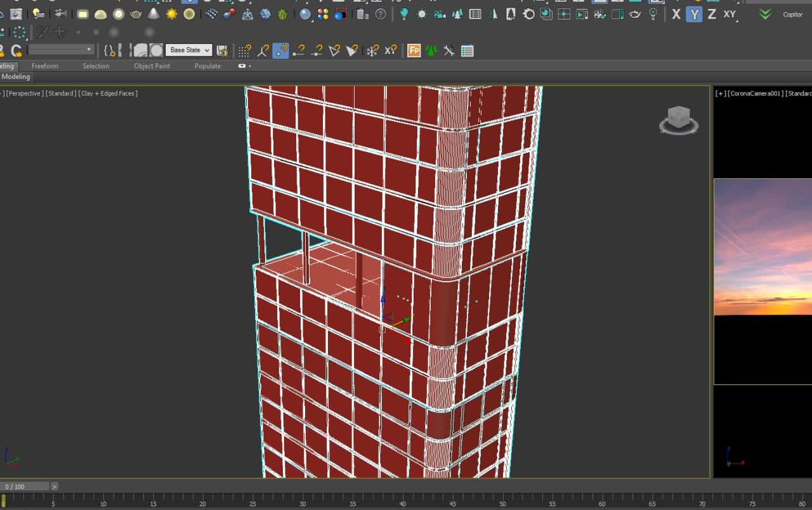Toggle the Z axis constraint
Screen dimensions: 812x510
point(712,14)
